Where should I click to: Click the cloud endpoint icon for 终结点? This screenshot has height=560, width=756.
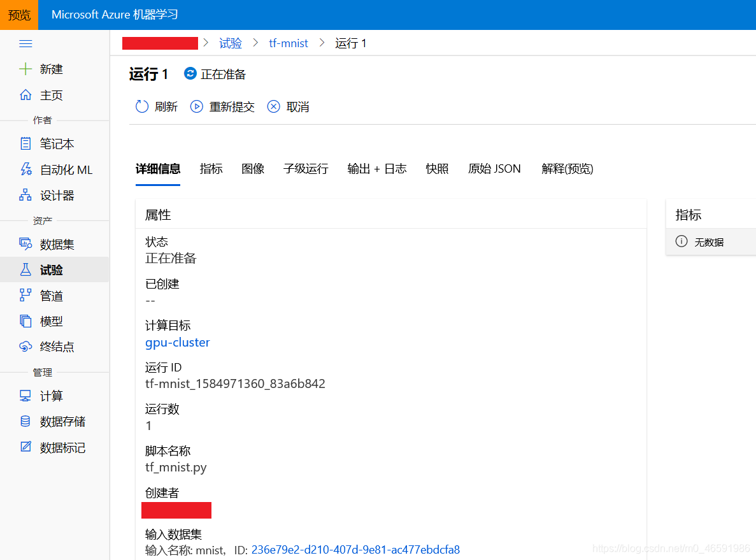(x=25, y=347)
